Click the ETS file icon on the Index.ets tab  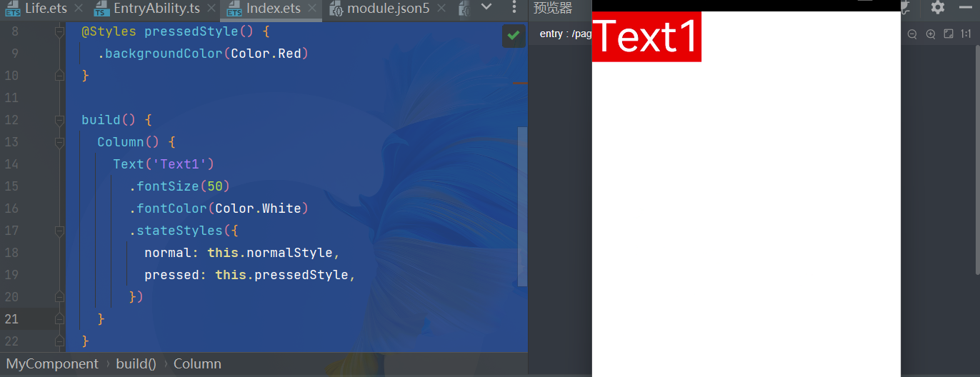[x=234, y=9]
